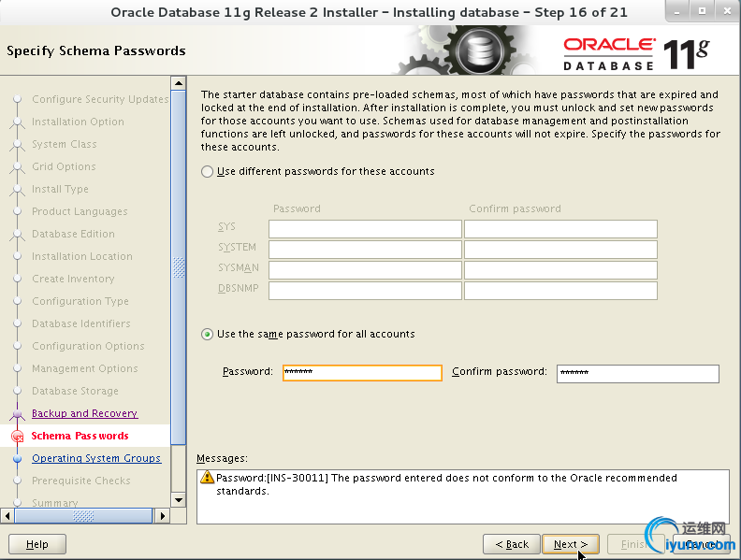Focus the shared Confirm password field
This screenshot has height=560, width=741.
tap(637, 374)
